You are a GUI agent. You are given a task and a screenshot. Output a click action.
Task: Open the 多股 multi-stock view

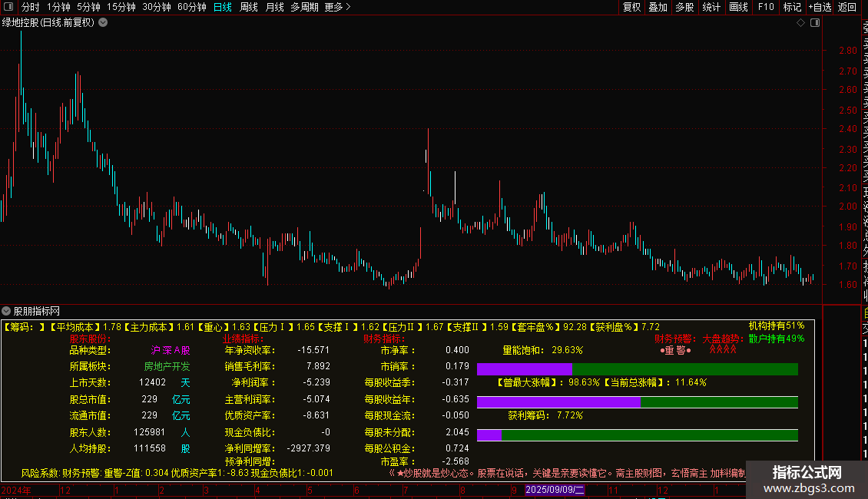point(684,7)
